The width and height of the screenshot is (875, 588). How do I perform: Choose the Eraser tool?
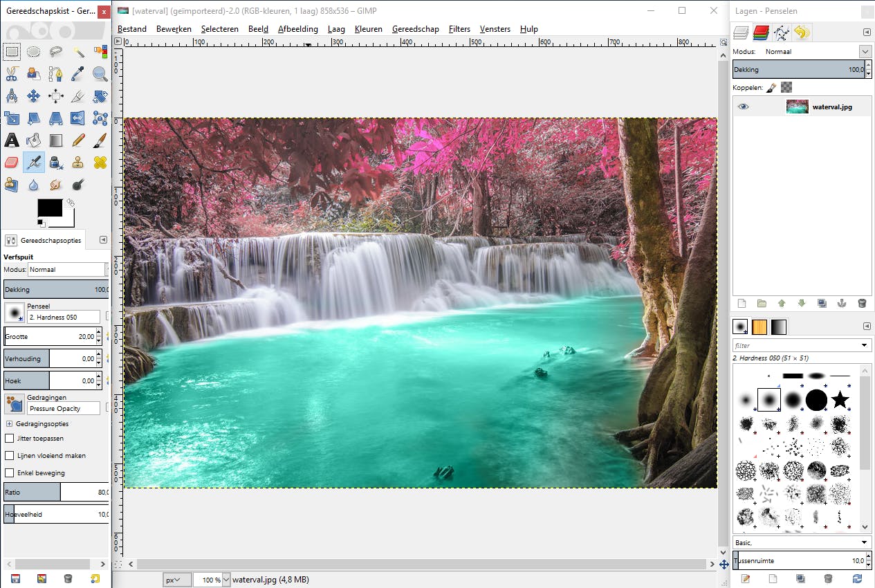pyautogui.click(x=12, y=163)
